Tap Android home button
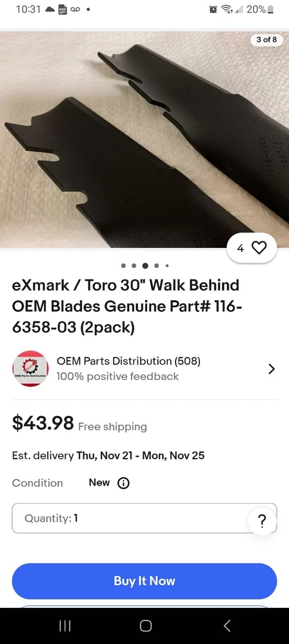 click(x=145, y=625)
